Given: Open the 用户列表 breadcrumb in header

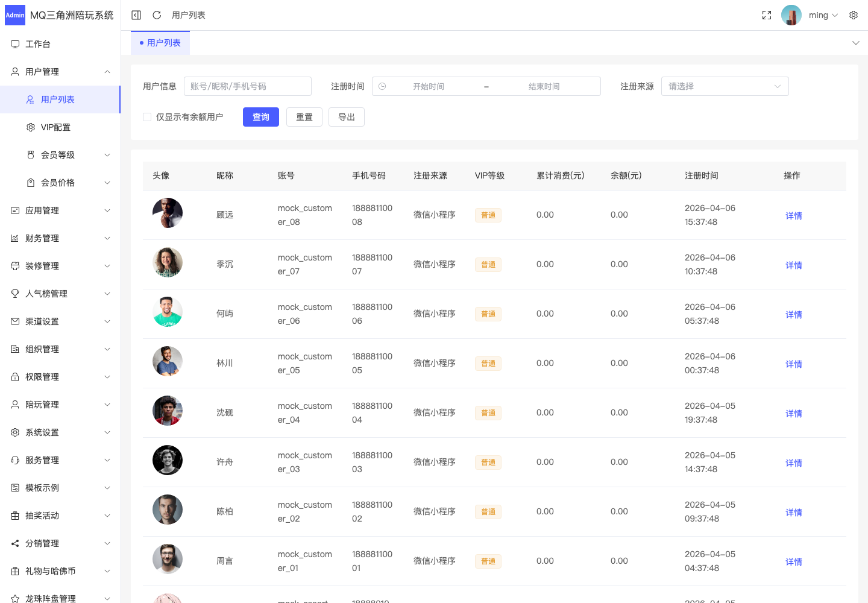Looking at the screenshot, I should 189,15.
